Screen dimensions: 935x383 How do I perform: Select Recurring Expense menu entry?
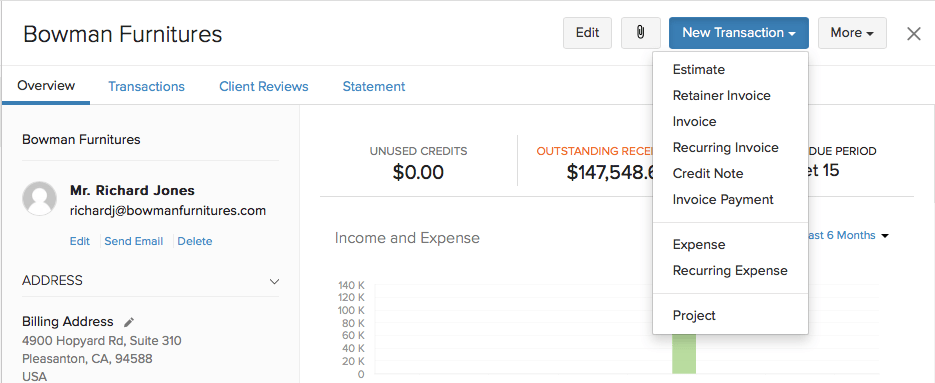pos(730,270)
